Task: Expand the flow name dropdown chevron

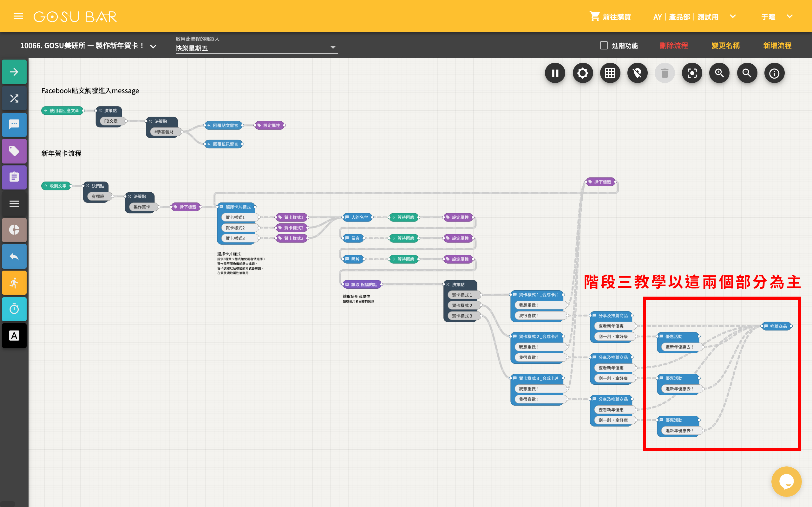Action: point(153,46)
